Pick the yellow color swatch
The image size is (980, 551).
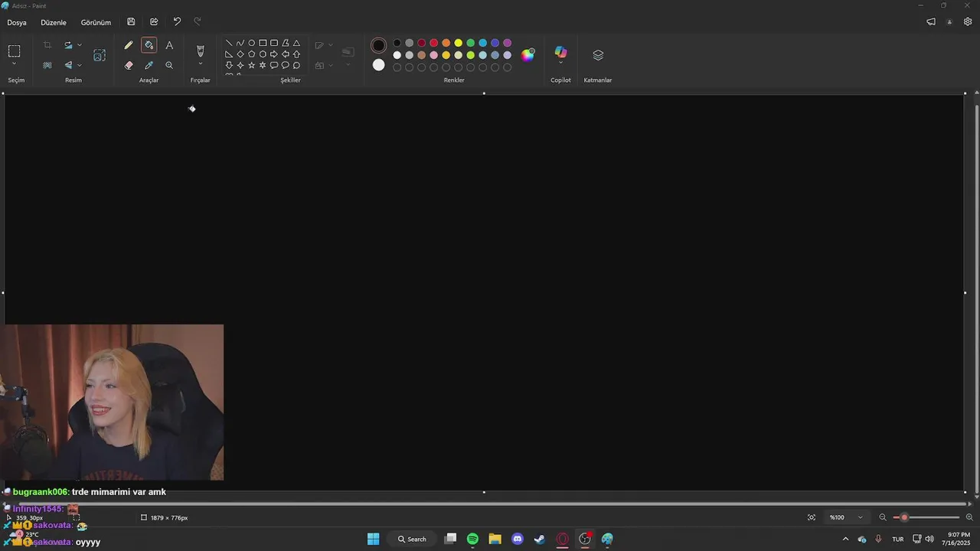458,43
